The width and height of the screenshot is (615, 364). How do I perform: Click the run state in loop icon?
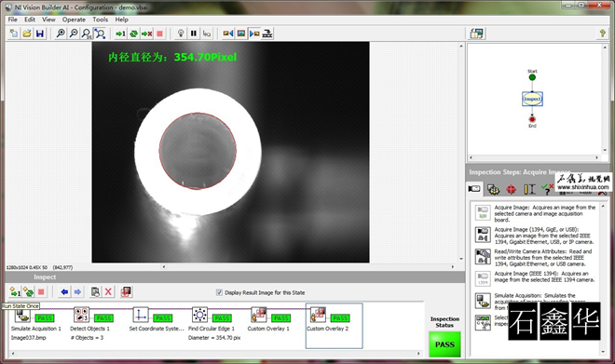(28, 292)
